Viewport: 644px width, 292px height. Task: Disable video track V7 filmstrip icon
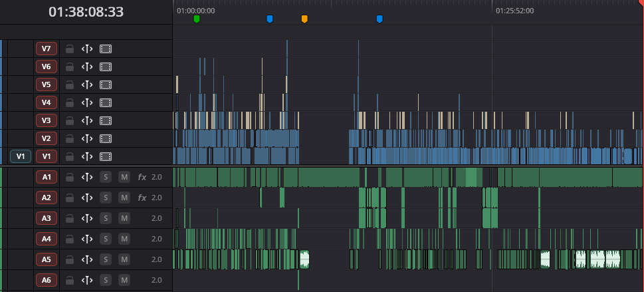pyautogui.click(x=106, y=49)
